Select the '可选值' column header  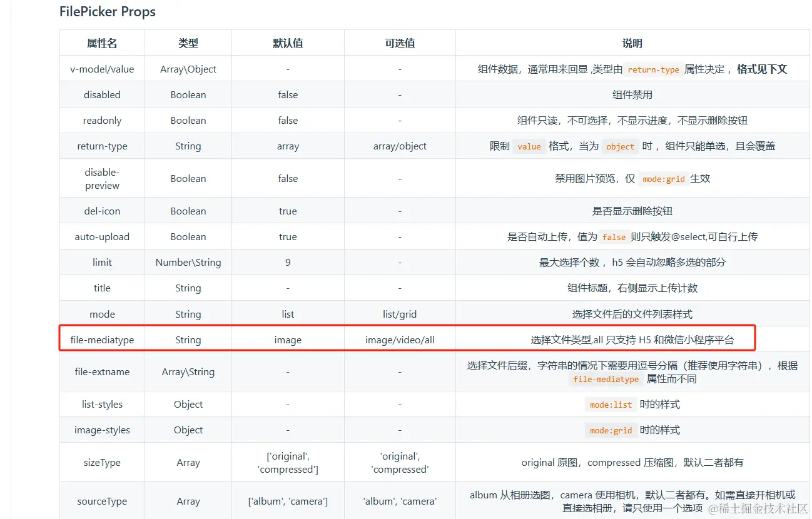tap(400, 43)
